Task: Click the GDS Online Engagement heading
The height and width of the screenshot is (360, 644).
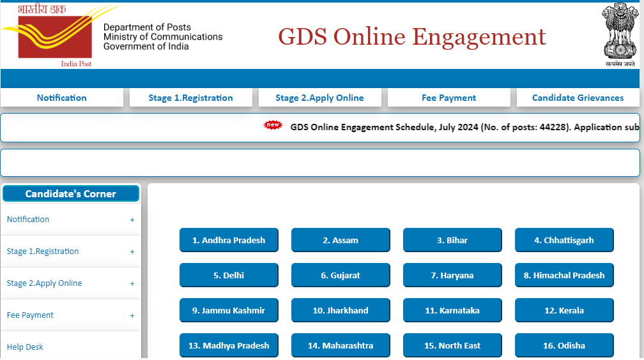Action: pyautogui.click(x=412, y=37)
